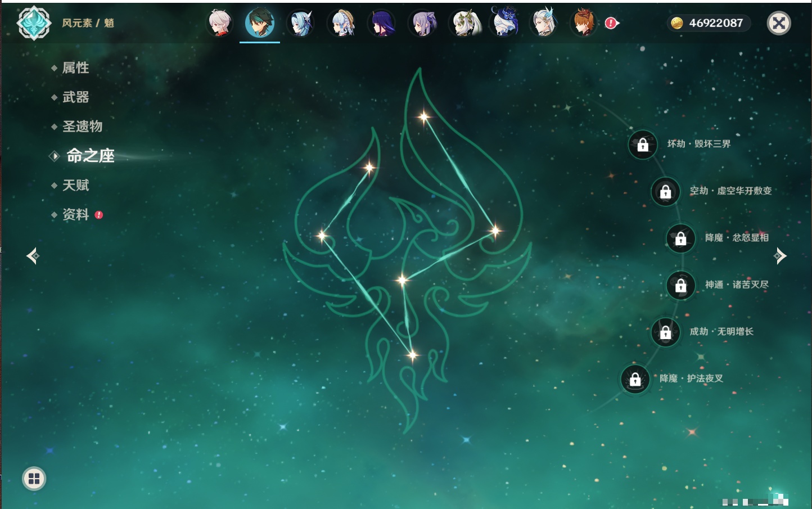The width and height of the screenshot is (812, 509).
Task: Open locked constellation 降魔·忿怒显相
Action: point(681,238)
